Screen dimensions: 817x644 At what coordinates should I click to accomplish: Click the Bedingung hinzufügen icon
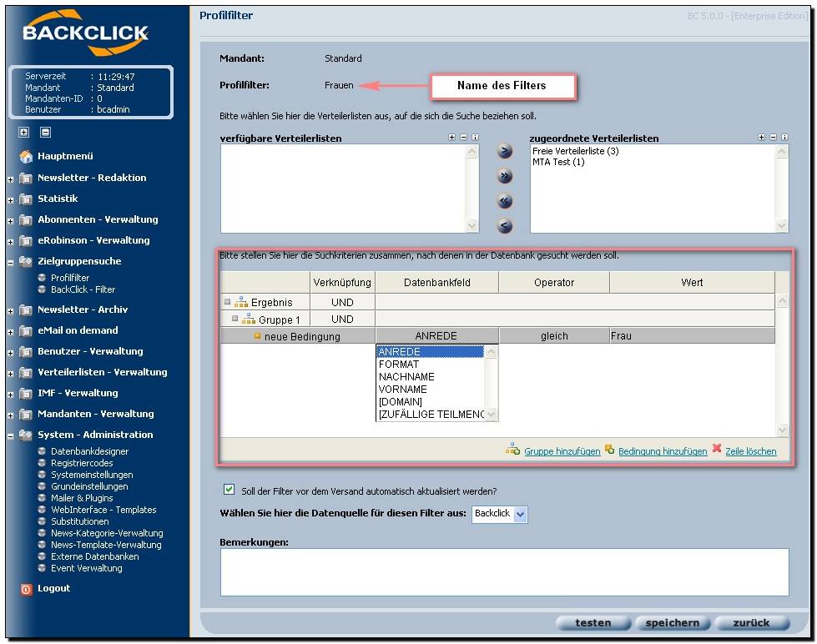coord(609,449)
